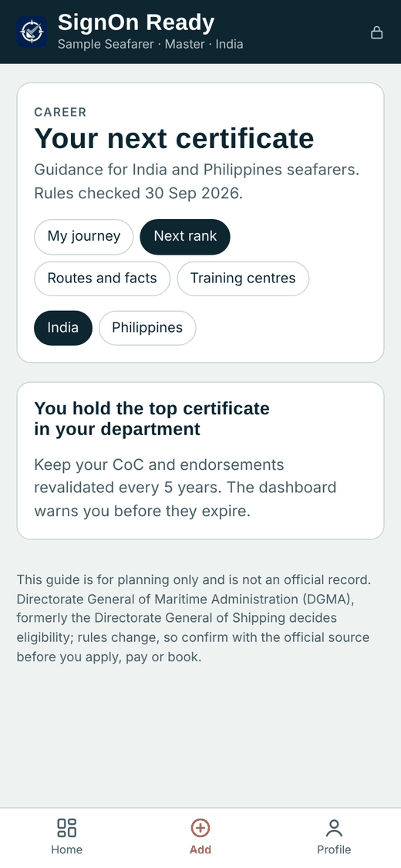
Task: Switch to the My journey tab
Action: click(x=84, y=237)
